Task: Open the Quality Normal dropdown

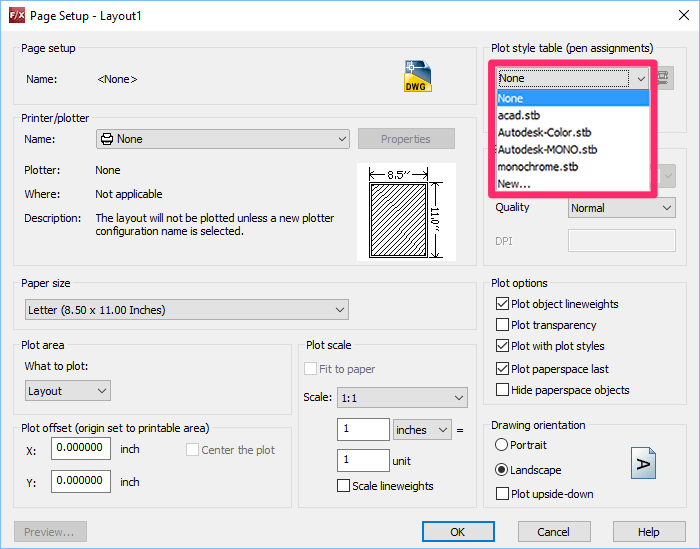Action: tap(621, 208)
